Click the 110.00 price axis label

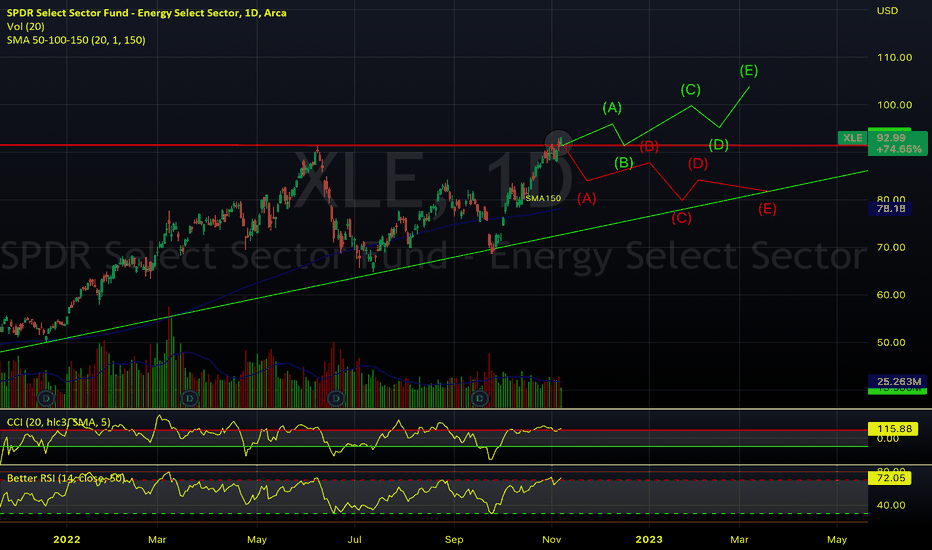coord(895,58)
